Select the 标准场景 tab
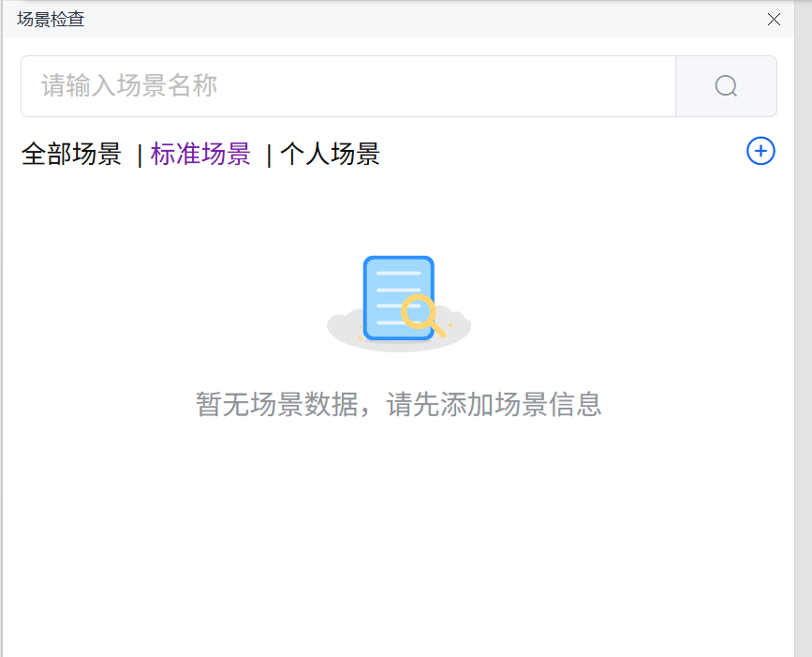This screenshot has height=657, width=812. tap(200, 155)
